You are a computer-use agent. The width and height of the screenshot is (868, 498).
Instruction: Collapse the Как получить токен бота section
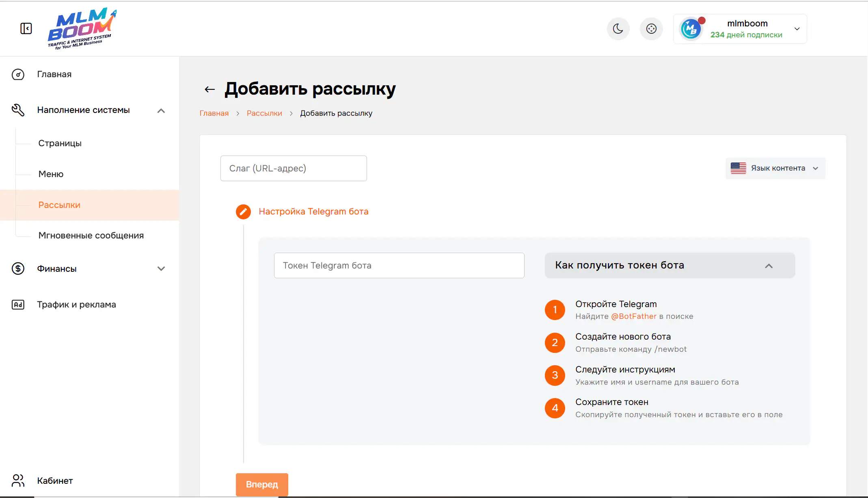(x=769, y=266)
